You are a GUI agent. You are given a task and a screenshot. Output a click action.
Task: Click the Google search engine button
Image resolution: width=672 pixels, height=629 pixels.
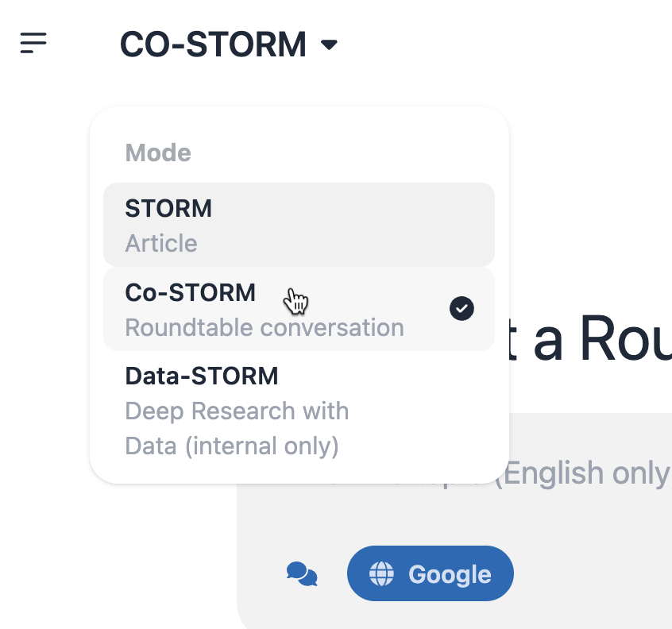tap(431, 573)
